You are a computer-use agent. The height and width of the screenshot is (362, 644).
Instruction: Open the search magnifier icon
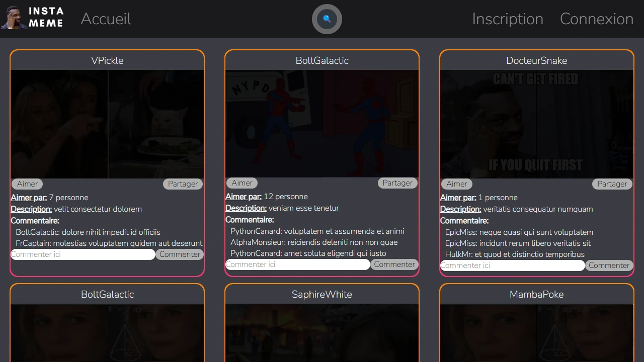click(x=327, y=19)
